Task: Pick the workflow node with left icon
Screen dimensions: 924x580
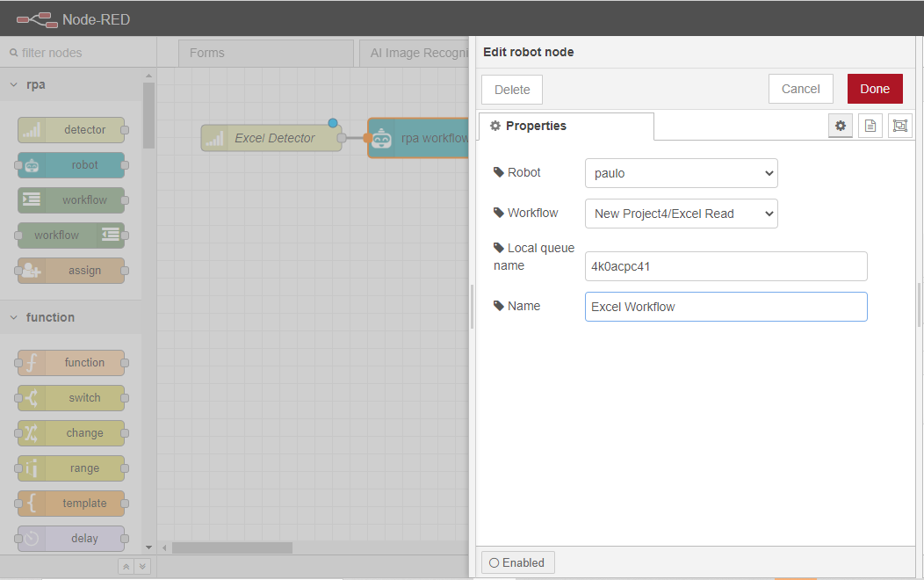Action: point(71,199)
